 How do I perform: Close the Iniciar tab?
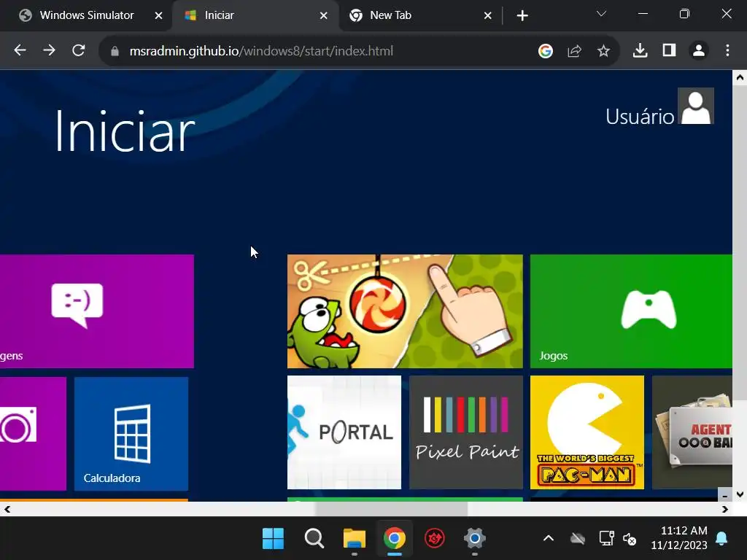323,16
